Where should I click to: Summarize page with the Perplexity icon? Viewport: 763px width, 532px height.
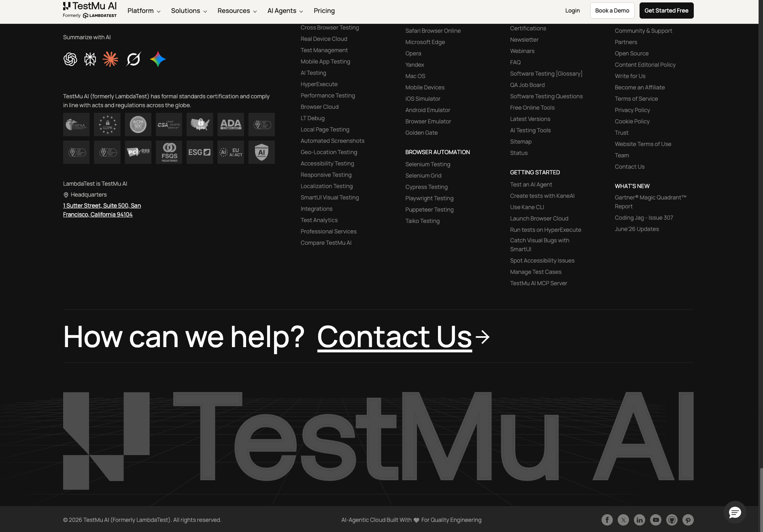[90, 59]
